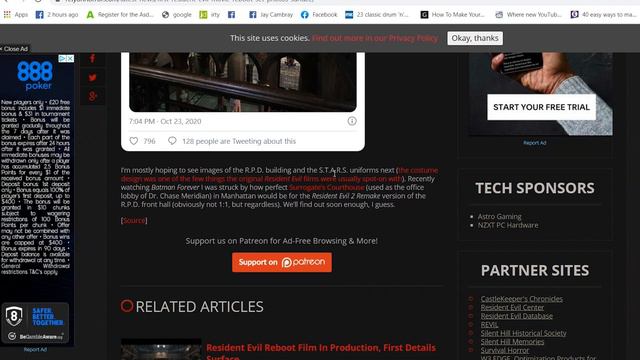Image resolution: width=640 pixels, height=360 pixels.
Task: Click 'Report Ad' under the right ad
Action: tap(535, 143)
